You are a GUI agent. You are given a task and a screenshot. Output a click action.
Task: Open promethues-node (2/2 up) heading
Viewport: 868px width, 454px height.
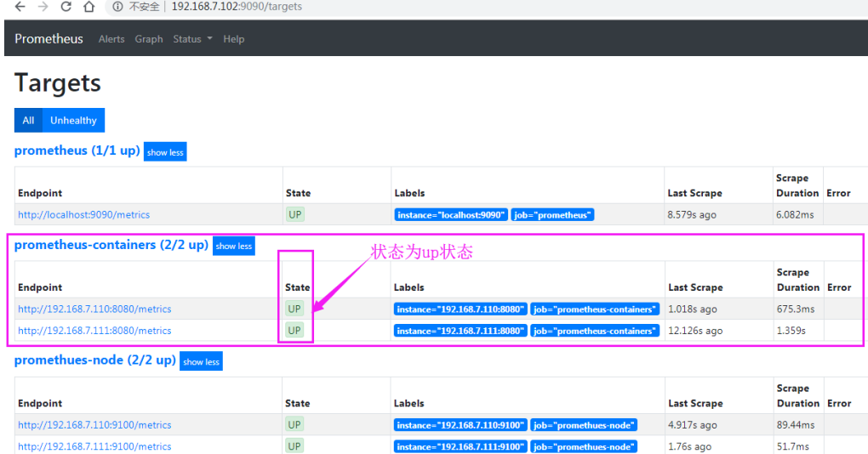[94, 360]
